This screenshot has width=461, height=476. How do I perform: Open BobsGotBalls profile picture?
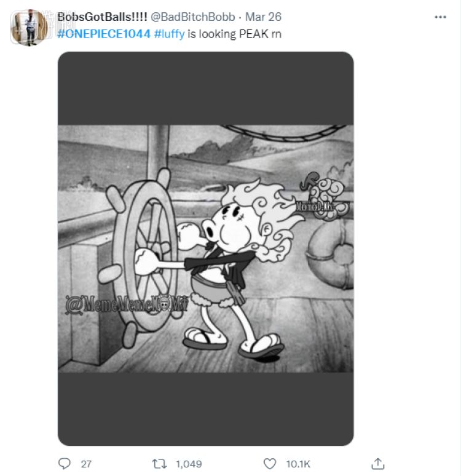pos(28,27)
